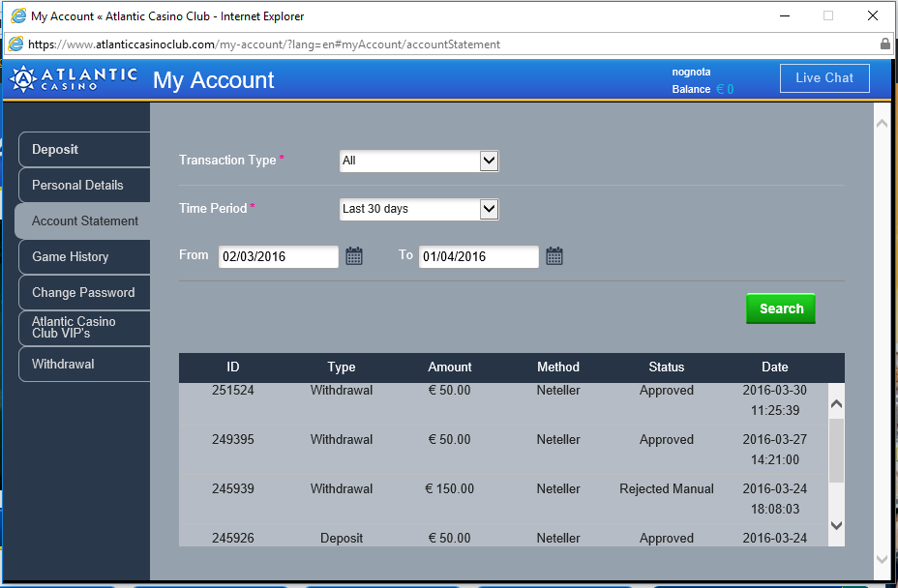Open the From date calendar picker

354,256
